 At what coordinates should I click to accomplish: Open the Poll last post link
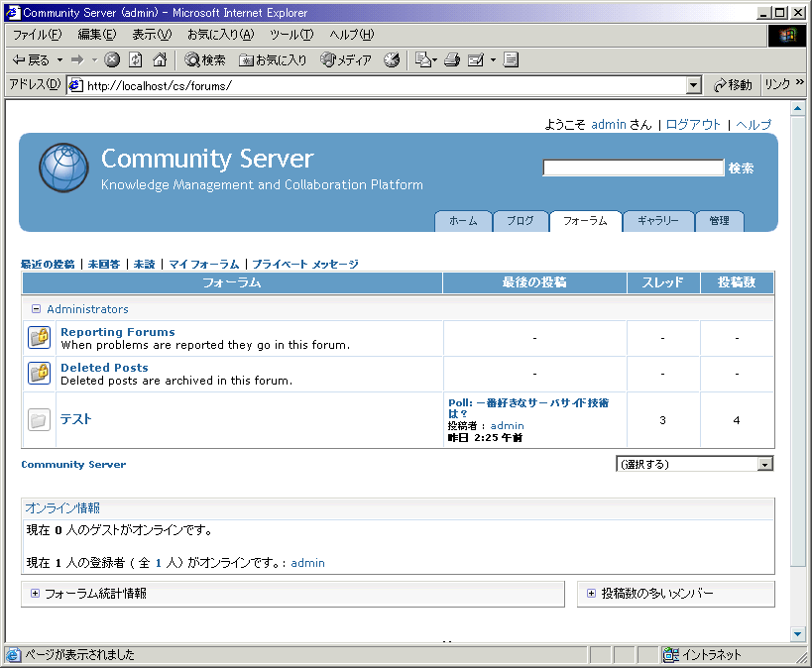point(528,408)
